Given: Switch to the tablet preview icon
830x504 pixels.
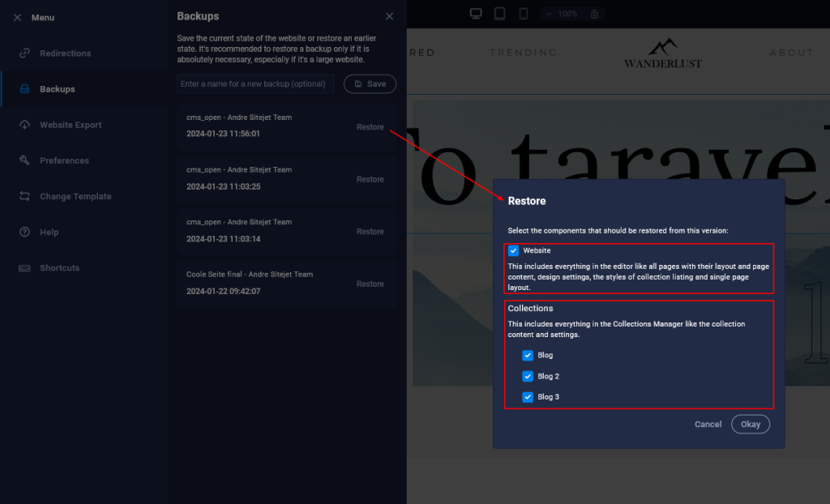Looking at the screenshot, I should pyautogui.click(x=499, y=14).
